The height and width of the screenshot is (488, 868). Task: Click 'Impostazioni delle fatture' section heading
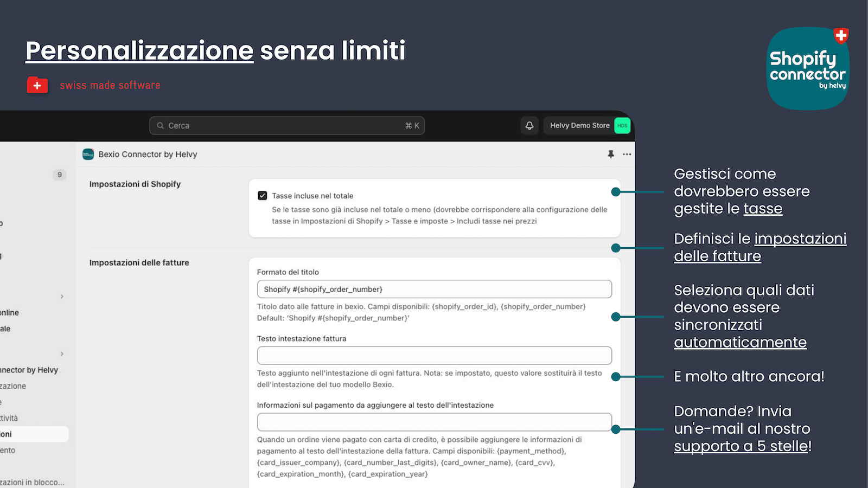139,263
